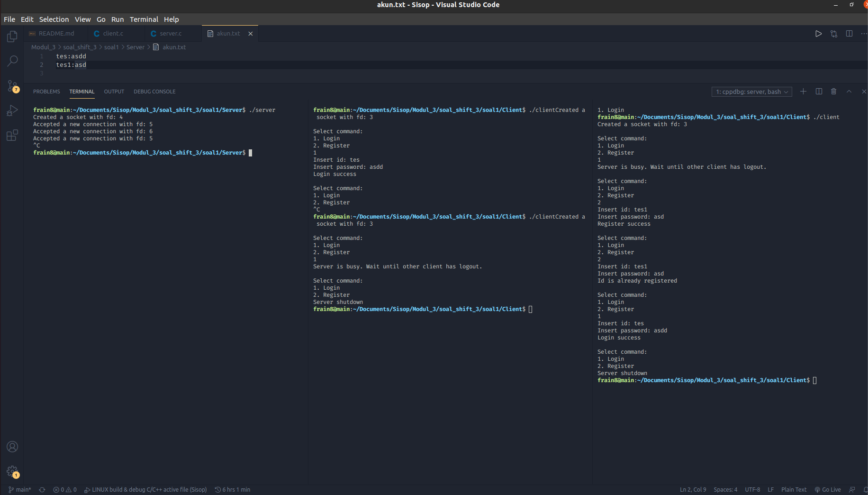Split the terminal panel
The image size is (868, 495).
(x=819, y=92)
